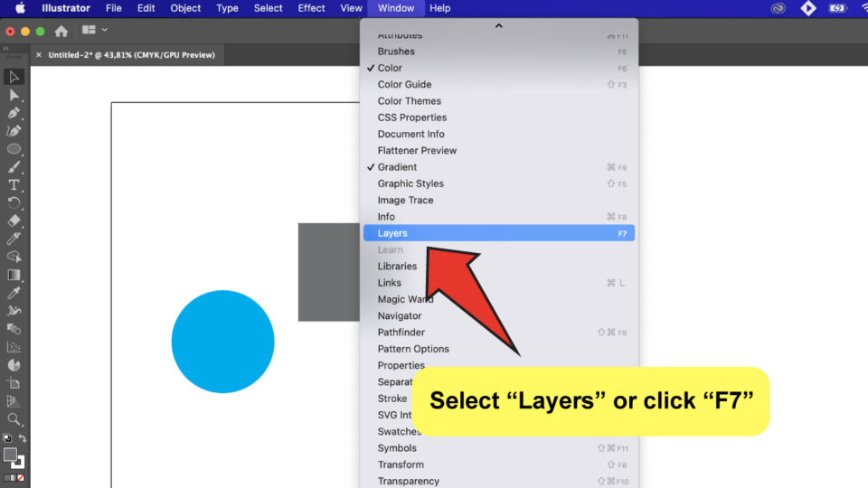
Task: Open the Select menu
Action: (268, 8)
